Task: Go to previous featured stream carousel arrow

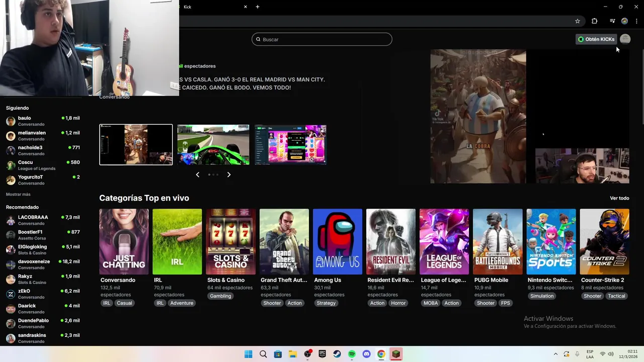Action: [197, 174]
